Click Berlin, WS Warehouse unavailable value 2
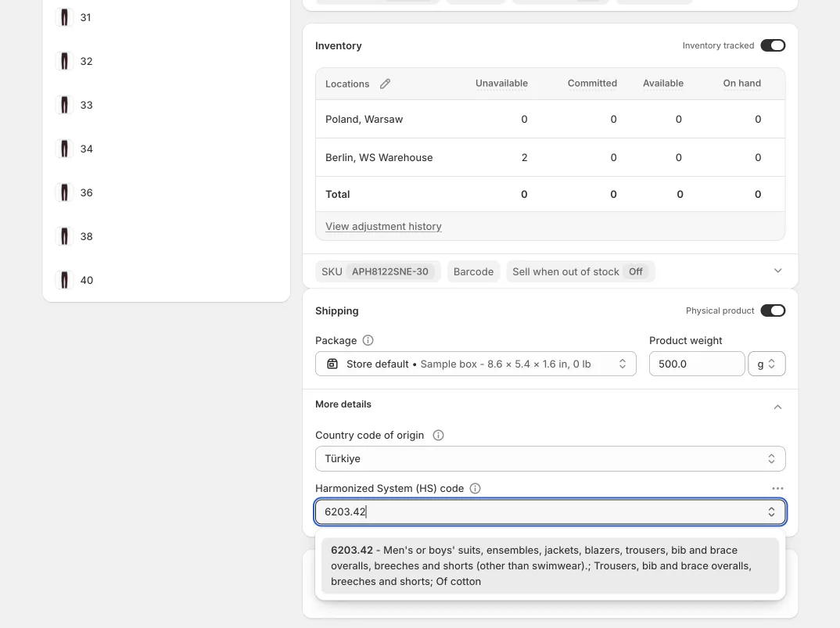Screen dimensions: 840x628 point(525,157)
